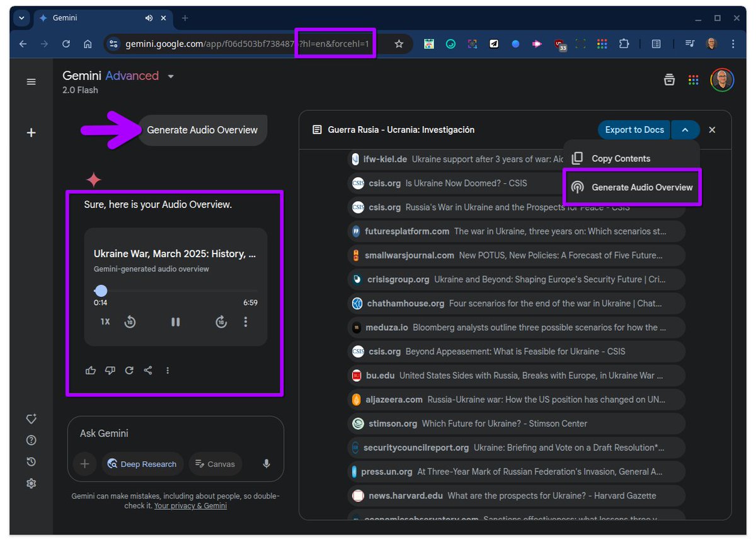Focus the Ask Gemini input field
This screenshot has height=554, width=756.
pyautogui.click(x=175, y=434)
